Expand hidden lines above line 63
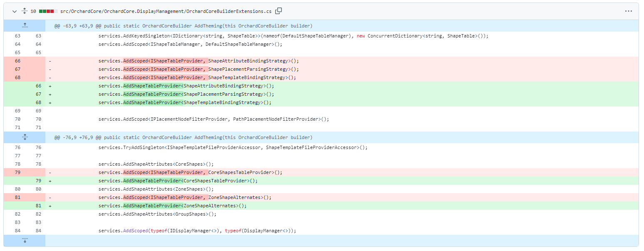644x251 pixels. (x=25, y=26)
